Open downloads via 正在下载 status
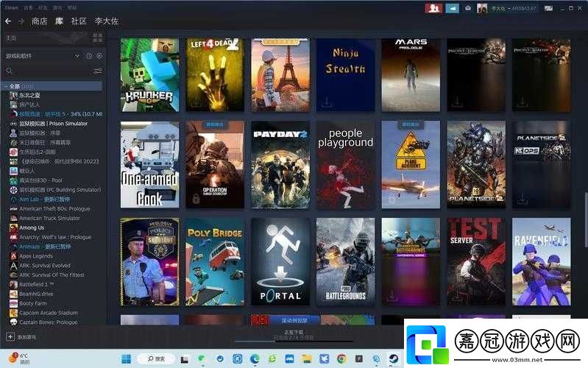The height and width of the screenshot is (368, 588). 294,332
